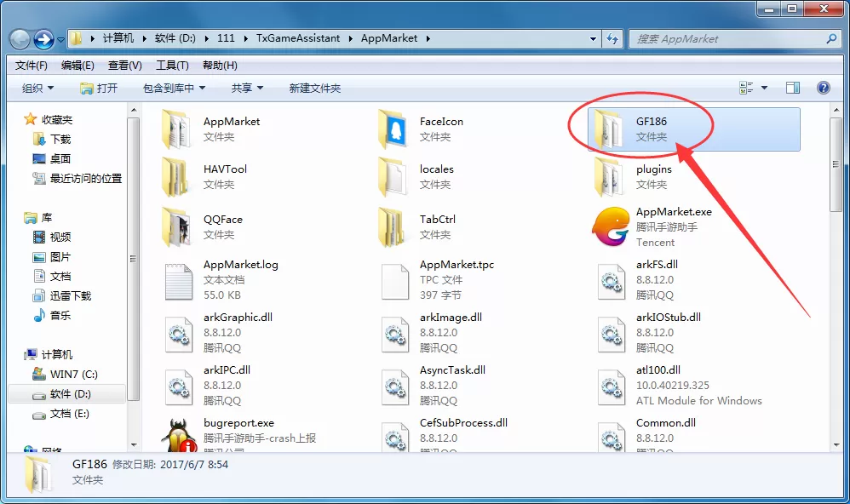The width and height of the screenshot is (850, 504).
Task: Change the view with the view icon
Action: (x=746, y=88)
